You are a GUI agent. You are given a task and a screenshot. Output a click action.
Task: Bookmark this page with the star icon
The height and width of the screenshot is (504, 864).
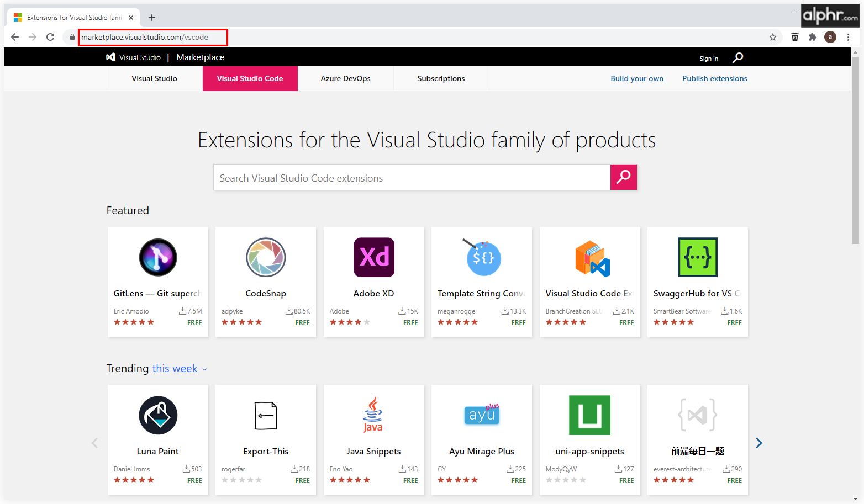[x=773, y=37]
